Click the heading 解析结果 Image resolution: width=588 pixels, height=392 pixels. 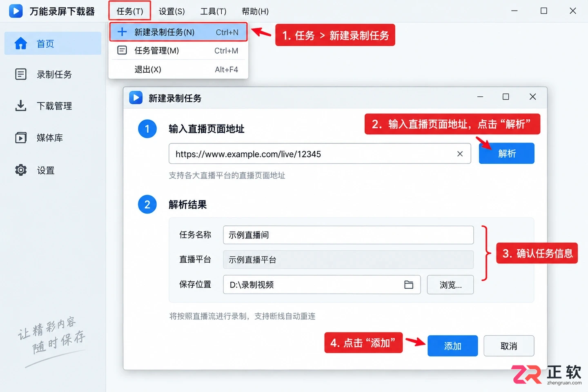187,205
